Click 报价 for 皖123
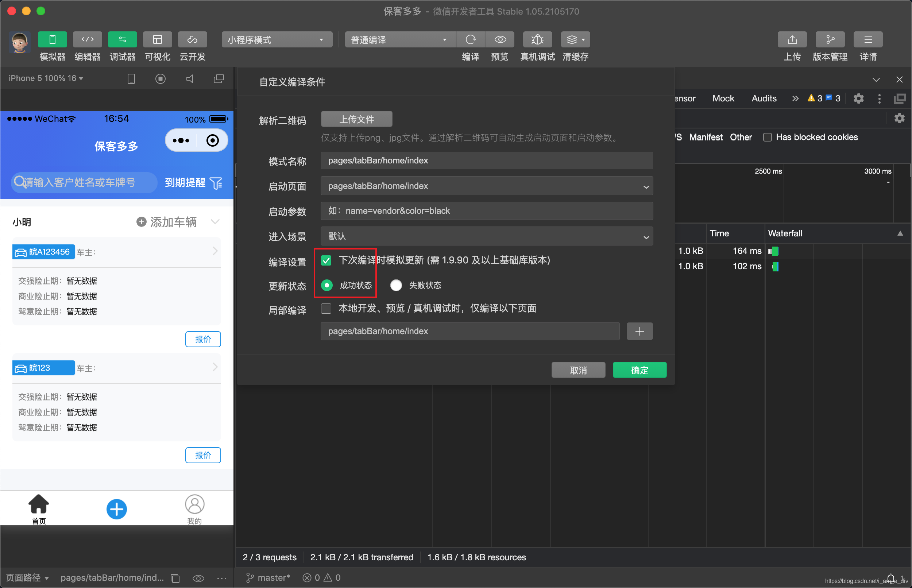The width and height of the screenshot is (912, 588). coord(203,455)
